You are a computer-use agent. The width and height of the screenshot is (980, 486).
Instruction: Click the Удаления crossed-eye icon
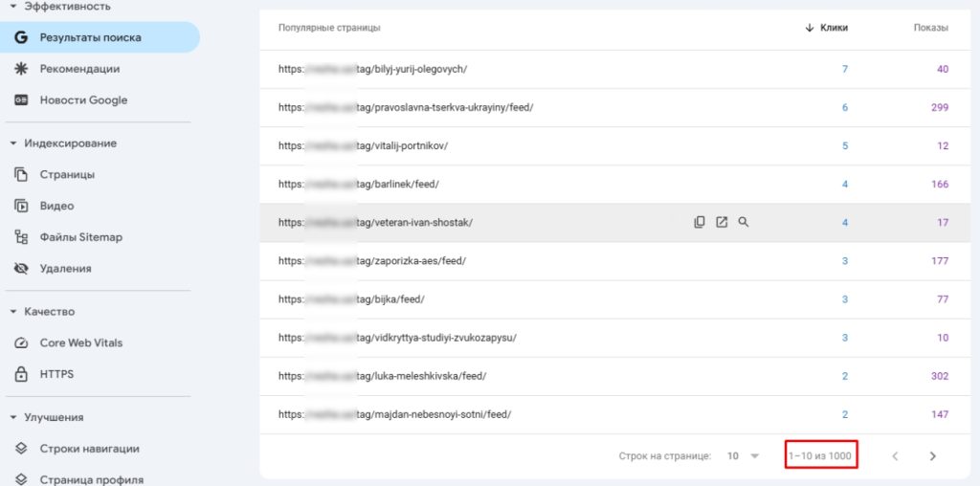(21, 269)
